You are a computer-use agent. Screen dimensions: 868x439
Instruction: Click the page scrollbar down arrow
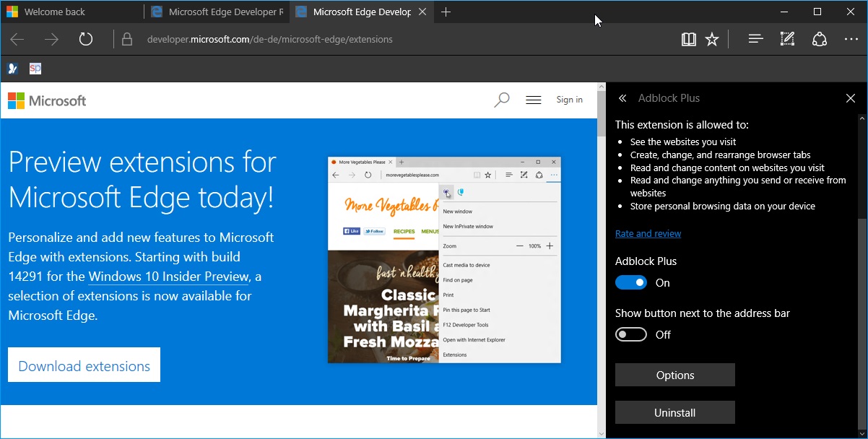click(601, 433)
